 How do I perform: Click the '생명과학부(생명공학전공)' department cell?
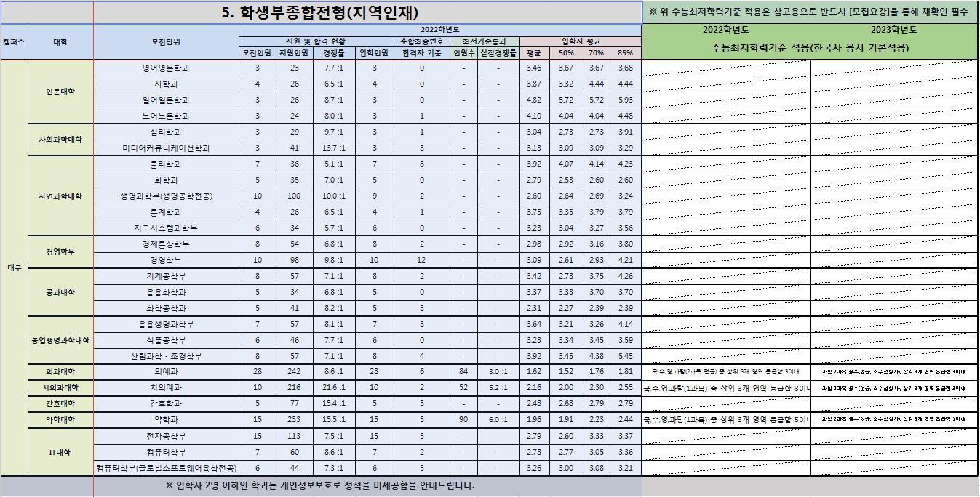pyautogui.click(x=166, y=196)
